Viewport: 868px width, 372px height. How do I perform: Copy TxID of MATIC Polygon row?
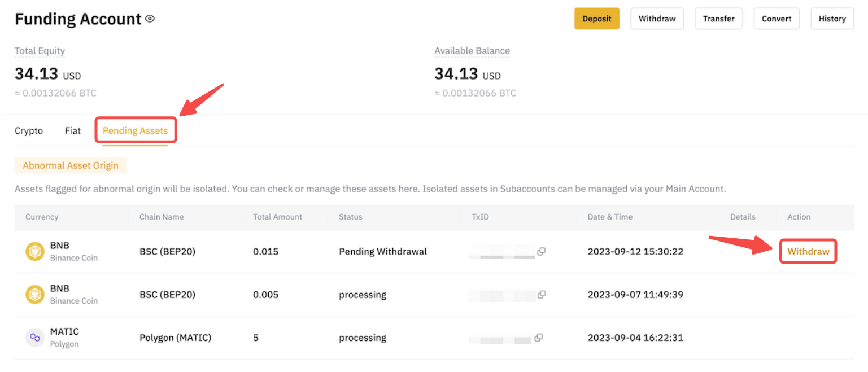point(539,338)
